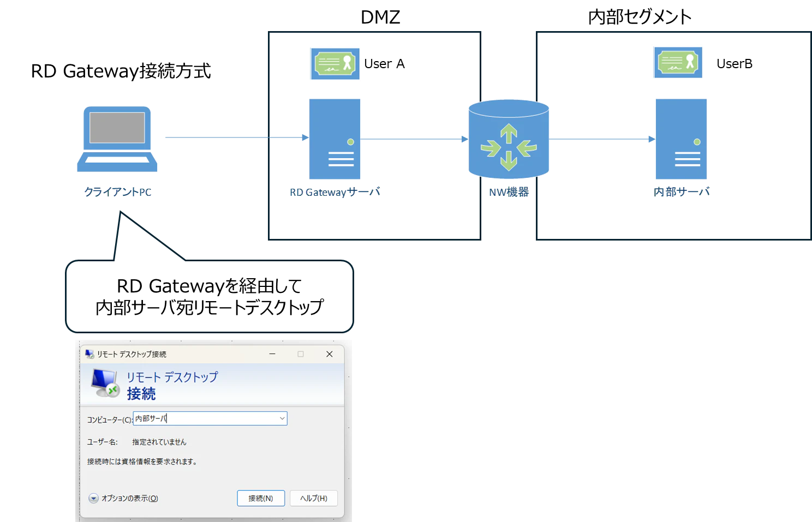This screenshot has height=522, width=812.
Task: Click the 'コンピューター(C):' label
Action: click(110, 419)
